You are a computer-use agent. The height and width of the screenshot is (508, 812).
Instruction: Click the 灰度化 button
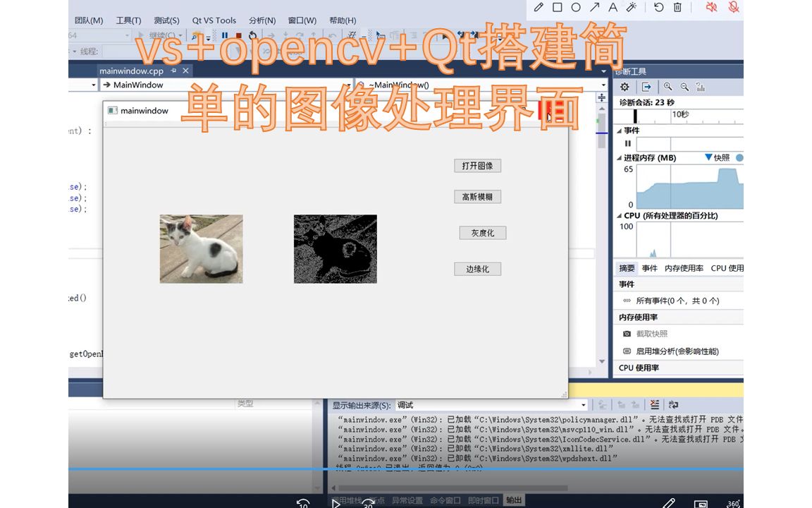click(x=482, y=233)
